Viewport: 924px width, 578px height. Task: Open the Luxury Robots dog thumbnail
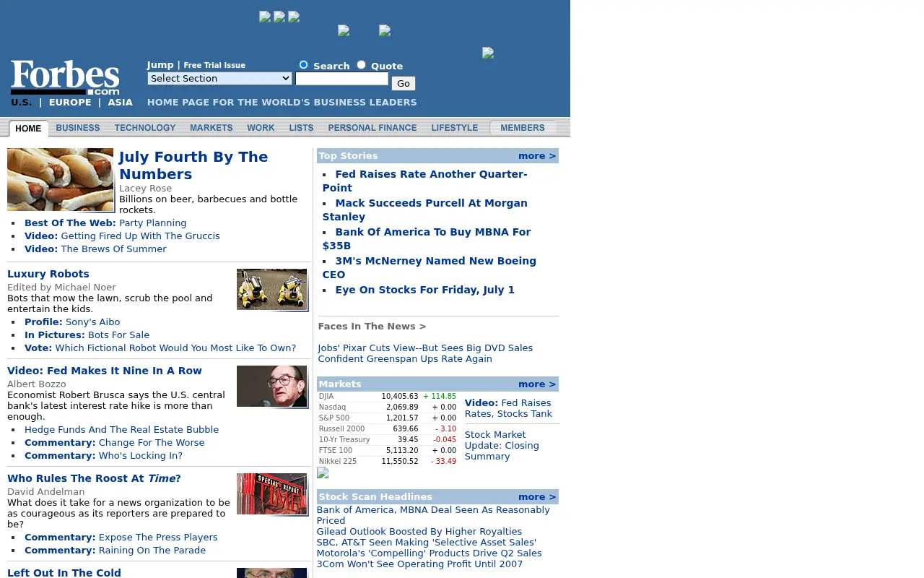272,290
